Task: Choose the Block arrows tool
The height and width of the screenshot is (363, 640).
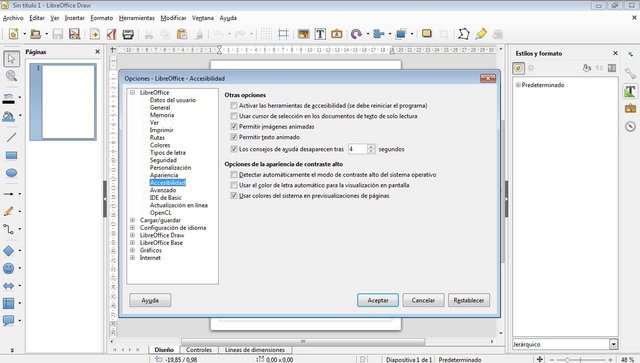Action: (9, 286)
